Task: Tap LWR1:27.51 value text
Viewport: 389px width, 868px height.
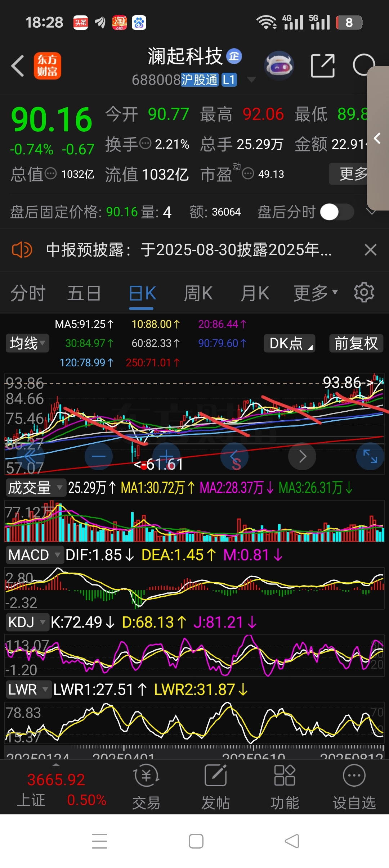Action: [100, 690]
